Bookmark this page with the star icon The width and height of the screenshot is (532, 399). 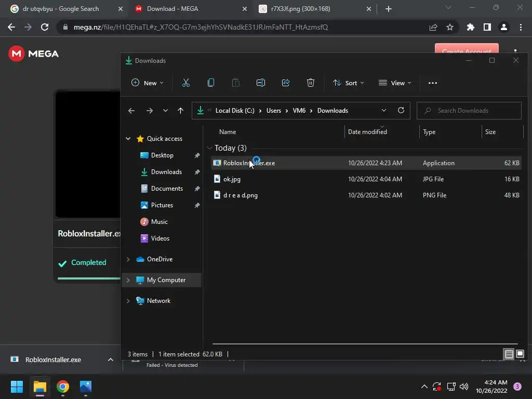(x=450, y=27)
